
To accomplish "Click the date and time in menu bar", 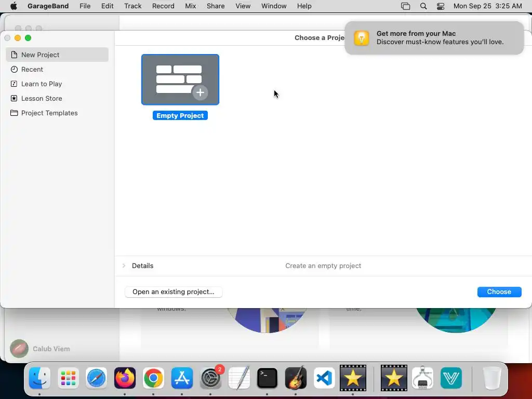I will 487,6.
